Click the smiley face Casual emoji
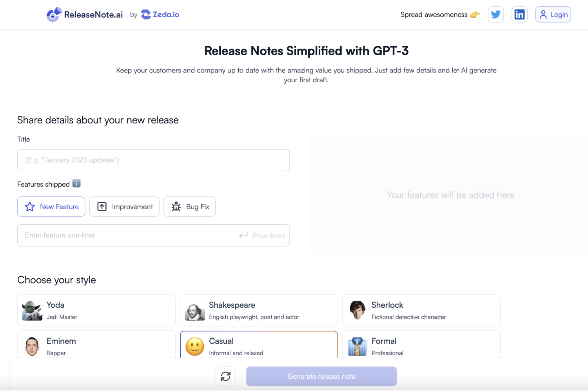 coord(195,347)
